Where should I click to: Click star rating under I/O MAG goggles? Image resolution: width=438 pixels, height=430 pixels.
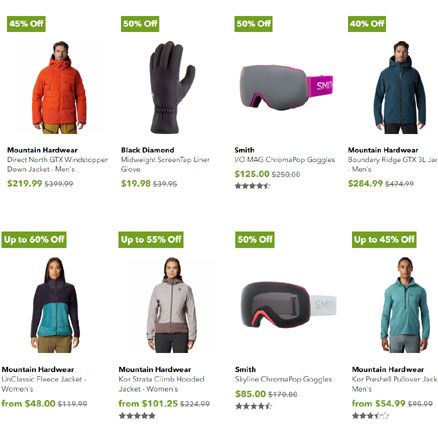[252, 186]
